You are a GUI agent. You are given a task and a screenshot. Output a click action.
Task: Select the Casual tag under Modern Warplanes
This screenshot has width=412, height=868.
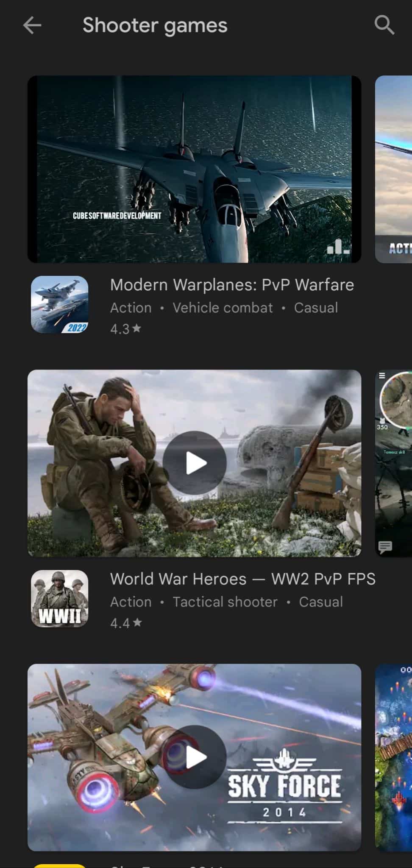click(316, 308)
